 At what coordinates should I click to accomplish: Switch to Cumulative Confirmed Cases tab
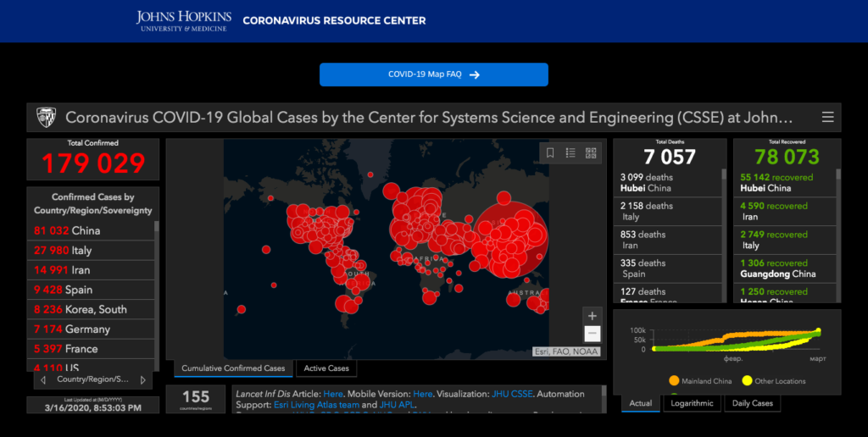pyautogui.click(x=233, y=368)
